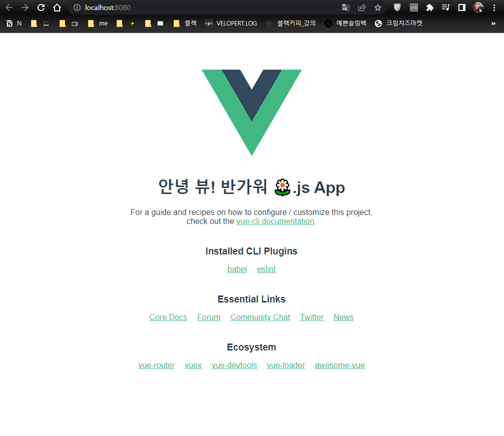Open the 블랙커피_강의 bookmark
Image resolution: width=504 pixels, height=436 pixels.
(291, 23)
